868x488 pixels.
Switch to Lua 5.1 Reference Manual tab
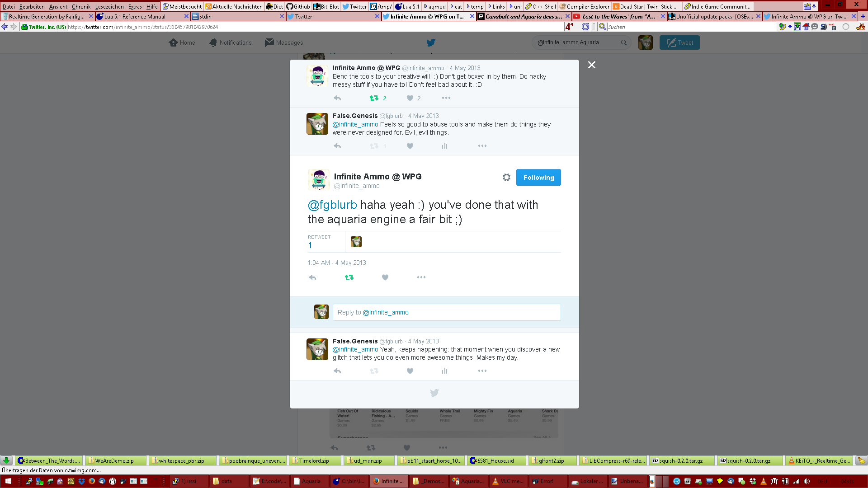click(142, 16)
